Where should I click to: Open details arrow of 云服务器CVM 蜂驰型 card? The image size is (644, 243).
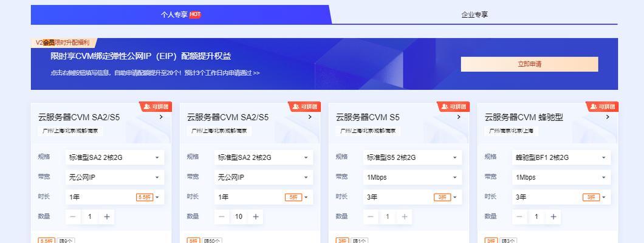tap(608, 117)
